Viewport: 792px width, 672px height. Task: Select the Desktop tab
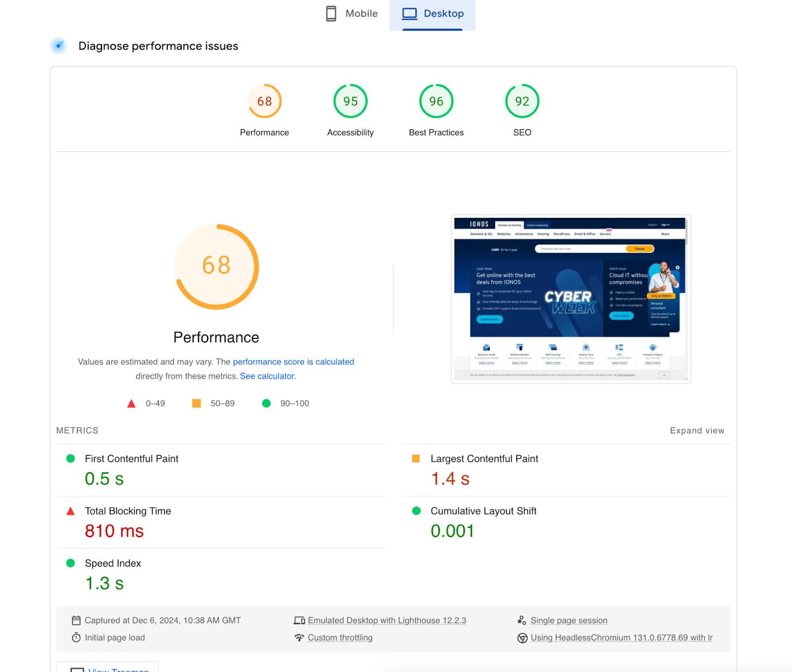click(433, 14)
